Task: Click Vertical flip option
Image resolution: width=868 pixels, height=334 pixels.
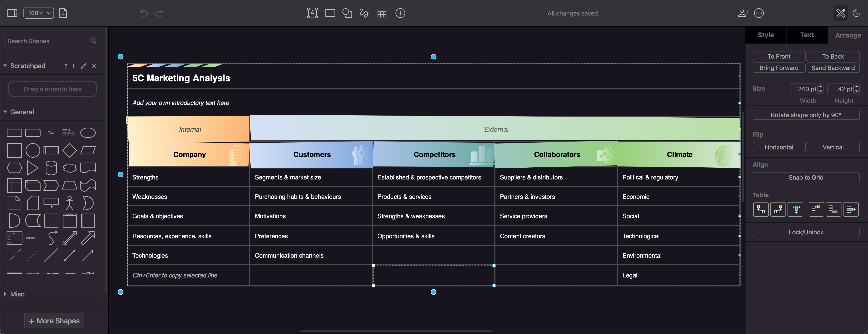Action: 833,147
